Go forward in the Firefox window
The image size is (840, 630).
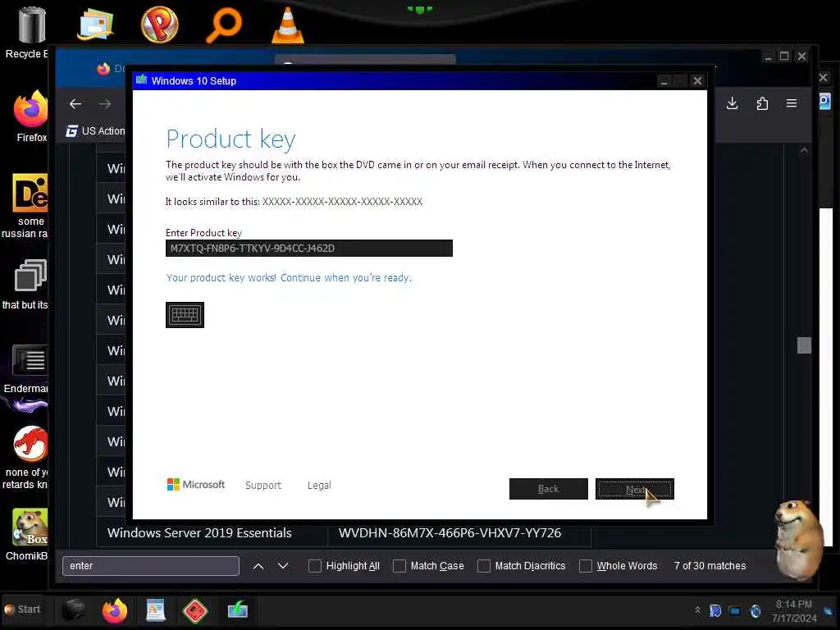104,104
